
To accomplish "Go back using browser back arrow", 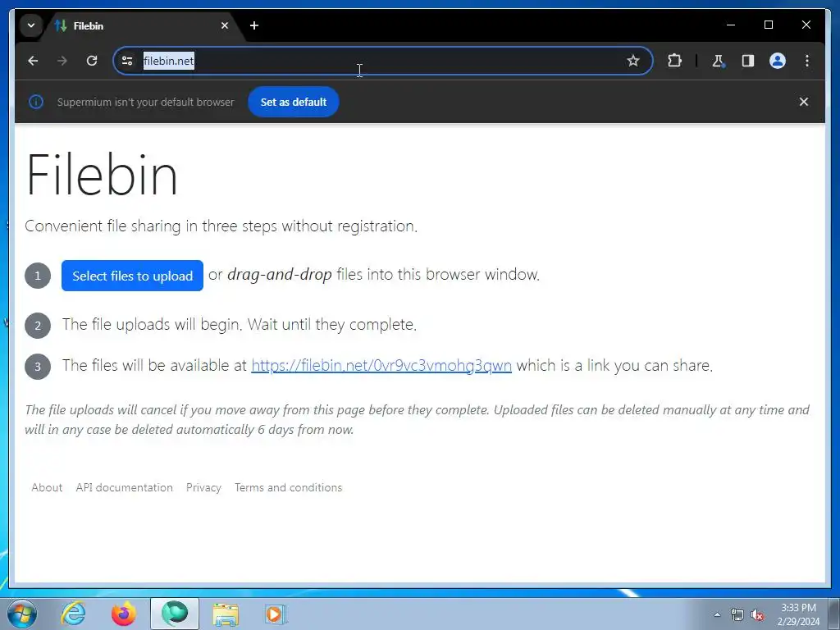I will (33, 61).
